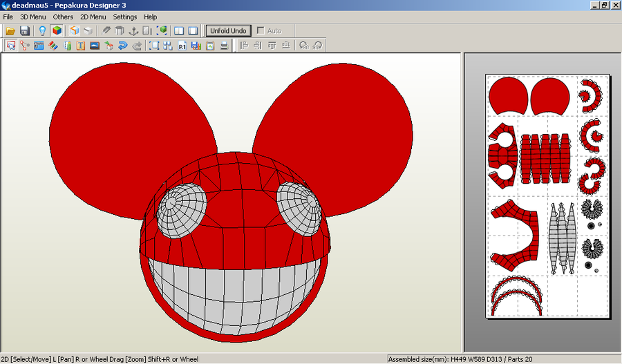Click the zoom-to-fit frame icon
Viewport: 622px width, 364px height.
(154, 46)
